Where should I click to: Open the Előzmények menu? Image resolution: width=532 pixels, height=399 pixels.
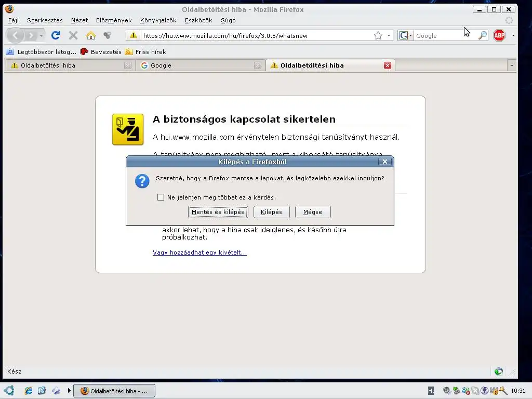[x=114, y=20]
